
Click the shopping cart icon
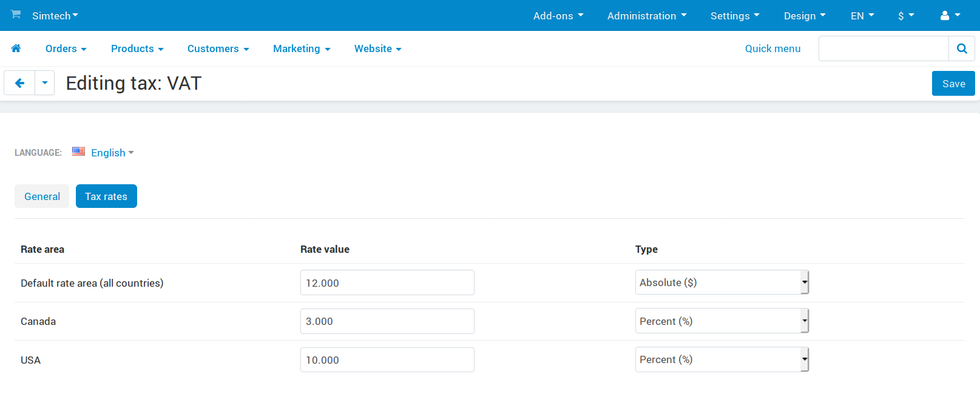(16, 14)
